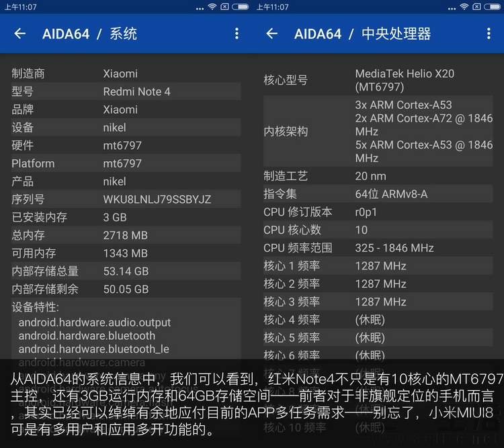Image resolution: width=504 pixels, height=448 pixels.
Task: Go back from the AIDA64 中央处理器 screen
Action: tap(272, 34)
